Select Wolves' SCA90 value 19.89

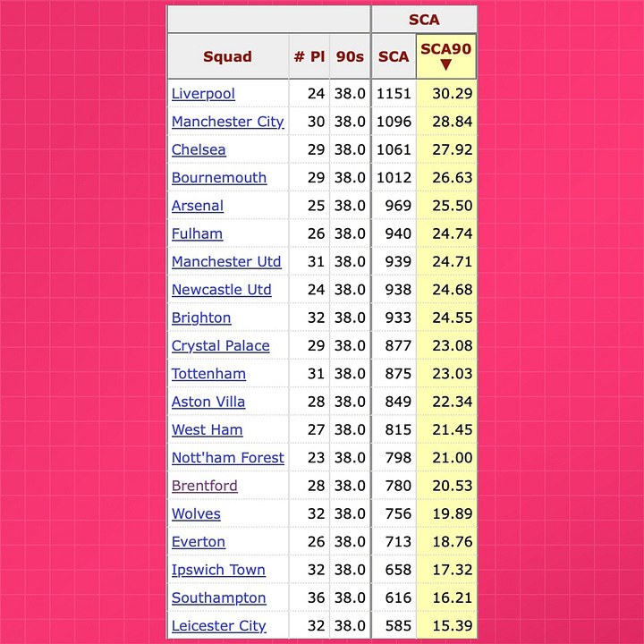click(x=453, y=513)
